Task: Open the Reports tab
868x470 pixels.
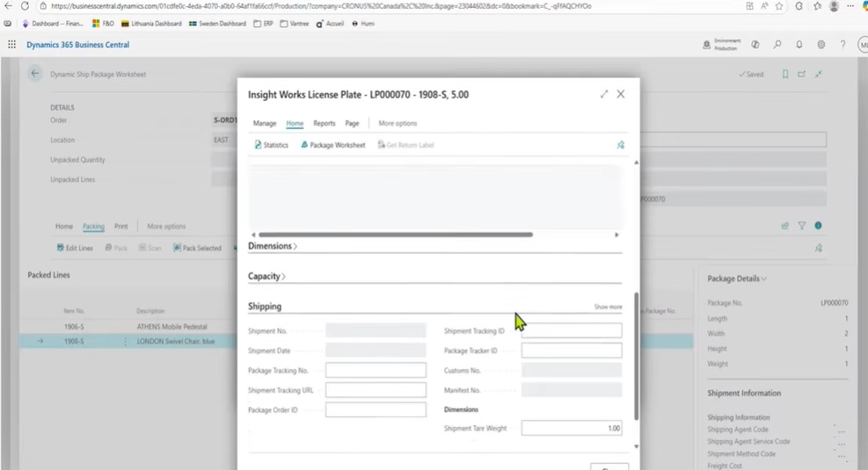Action: 325,123
